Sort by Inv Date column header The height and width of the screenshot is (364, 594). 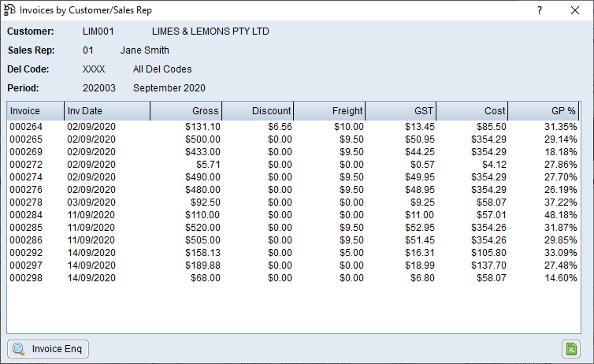pos(106,111)
